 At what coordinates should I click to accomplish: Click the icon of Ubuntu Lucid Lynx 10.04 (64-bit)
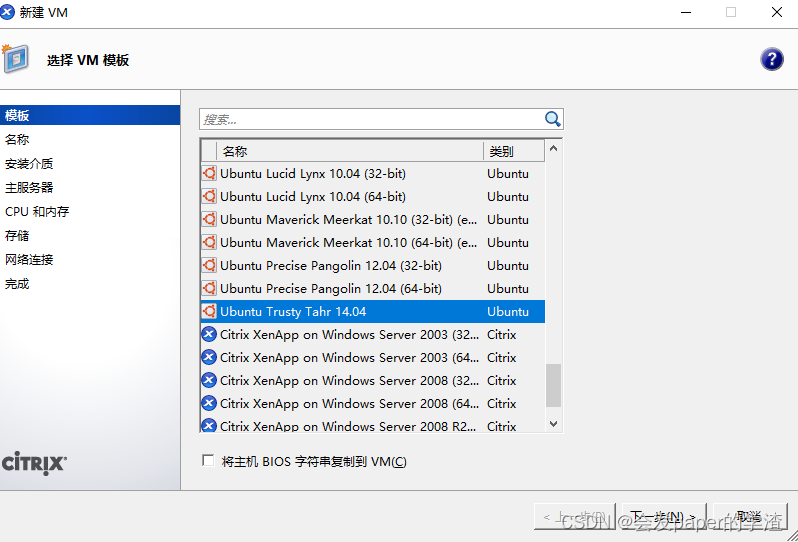pos(209,196)
